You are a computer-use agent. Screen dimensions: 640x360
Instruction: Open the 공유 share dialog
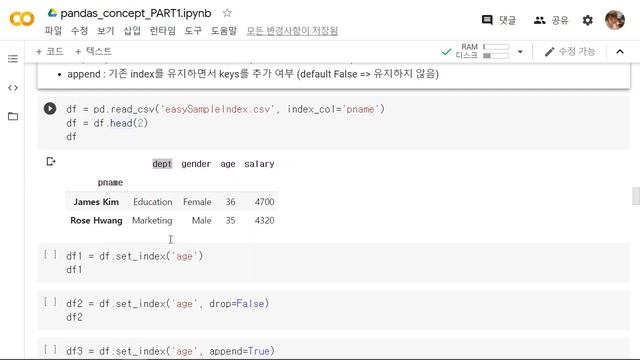click(x=551, y=20)
